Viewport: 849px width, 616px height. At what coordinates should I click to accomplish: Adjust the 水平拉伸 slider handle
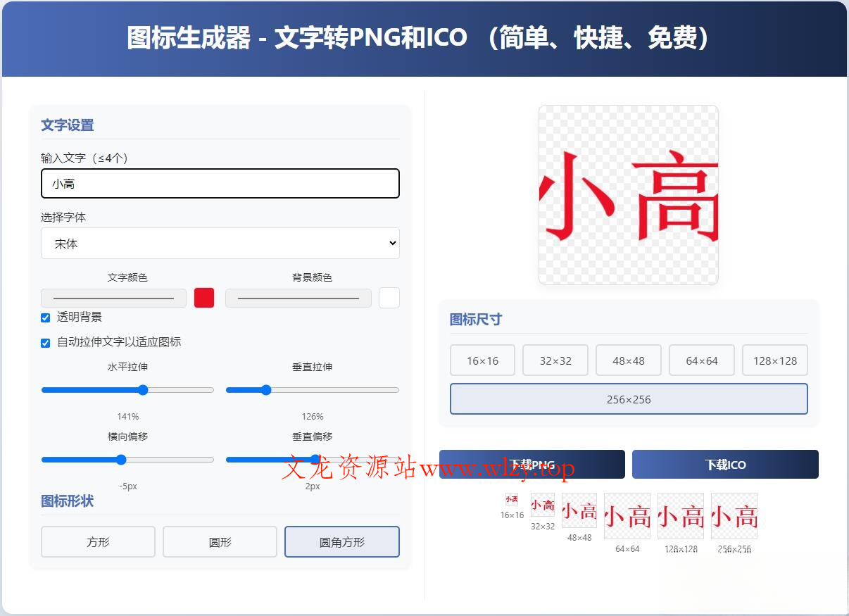pyautogui.click(x=142, y=389)
